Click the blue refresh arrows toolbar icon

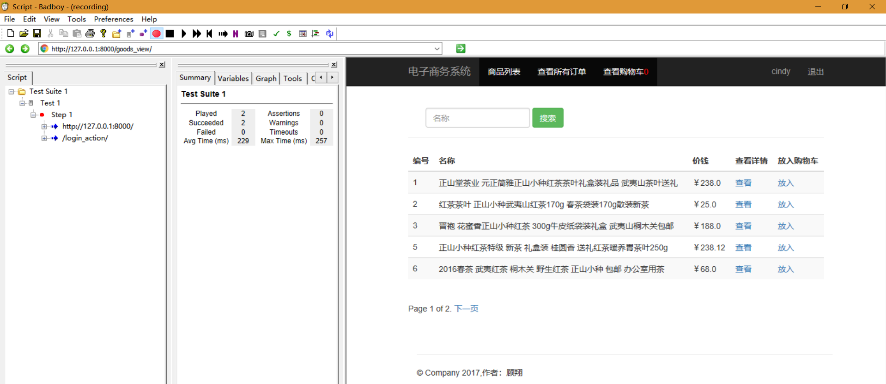pos(329,34)
